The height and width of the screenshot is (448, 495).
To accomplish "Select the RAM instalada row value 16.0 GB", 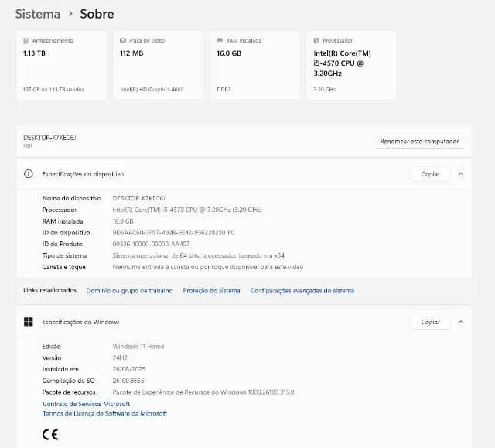I will click(x=123, y=221).
